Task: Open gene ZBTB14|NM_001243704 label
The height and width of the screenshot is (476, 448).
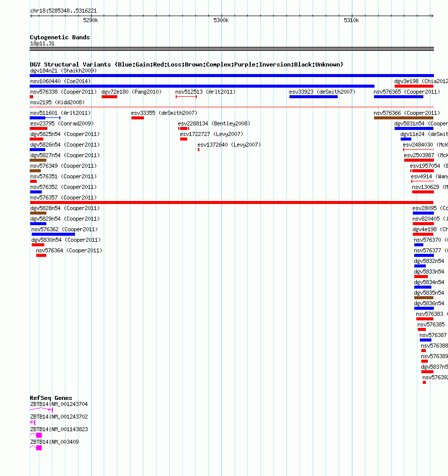Action: [59, 404]
